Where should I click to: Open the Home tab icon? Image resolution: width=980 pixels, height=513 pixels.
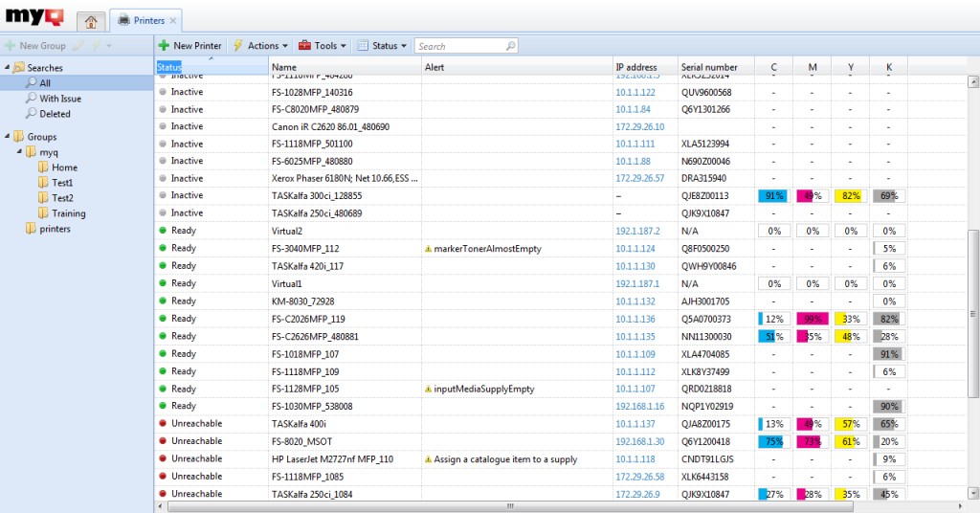point(91,22)
